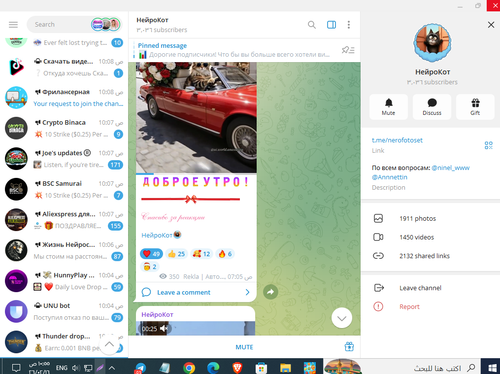Report this channel
500x374 pixels.
click(x=430, y=307)
